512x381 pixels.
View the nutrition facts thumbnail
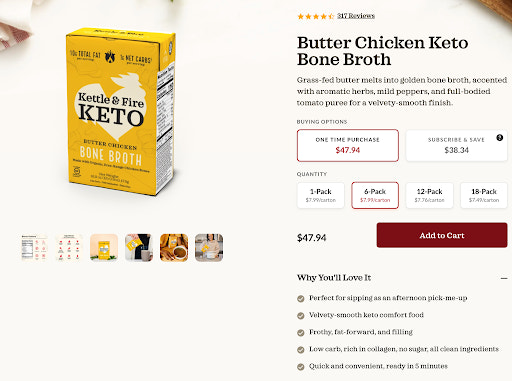(34, 248)
